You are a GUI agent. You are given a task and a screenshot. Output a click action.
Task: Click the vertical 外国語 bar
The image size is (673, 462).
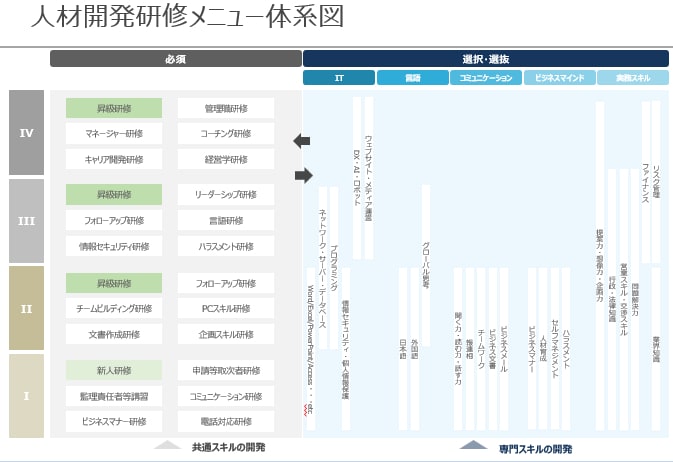click(415, 349)
